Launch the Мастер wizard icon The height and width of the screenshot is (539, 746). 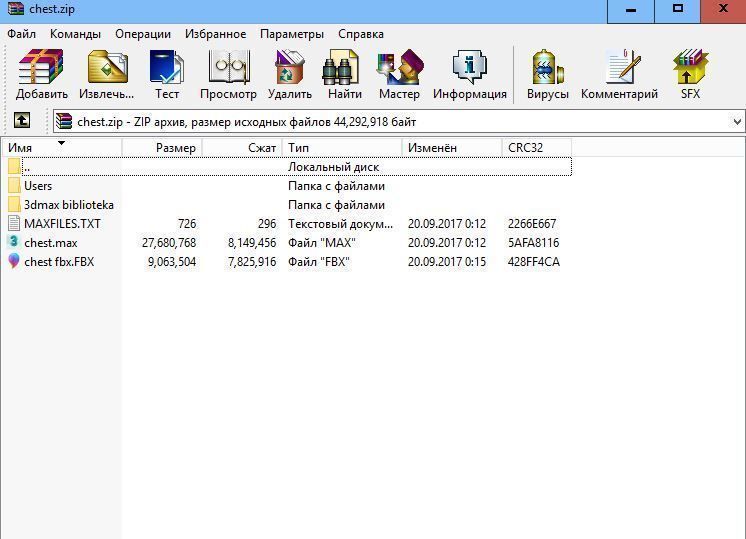400,67
